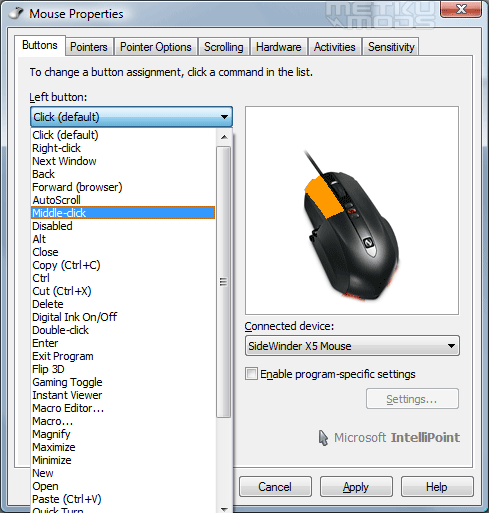This screenshot has height=513, width=489.
Task: Select Enter from the command list
Action: (x=123, y=343)
